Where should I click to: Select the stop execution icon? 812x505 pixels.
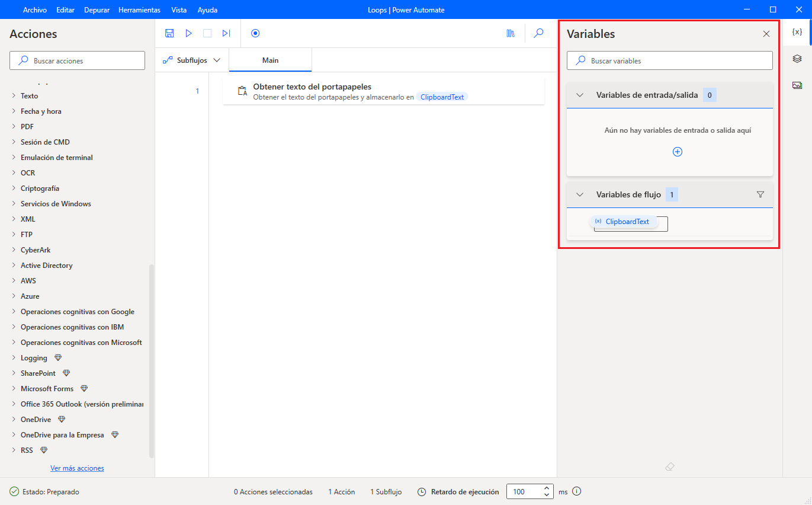click(207, 33)
